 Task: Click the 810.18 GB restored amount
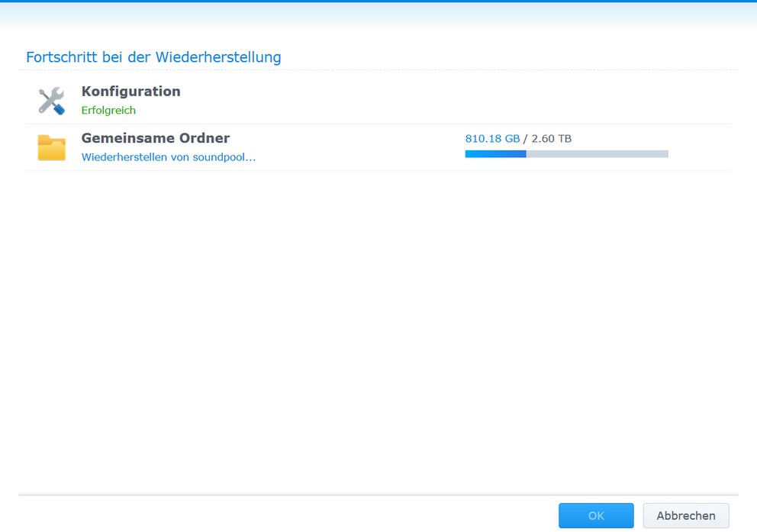tap(492, 139)
